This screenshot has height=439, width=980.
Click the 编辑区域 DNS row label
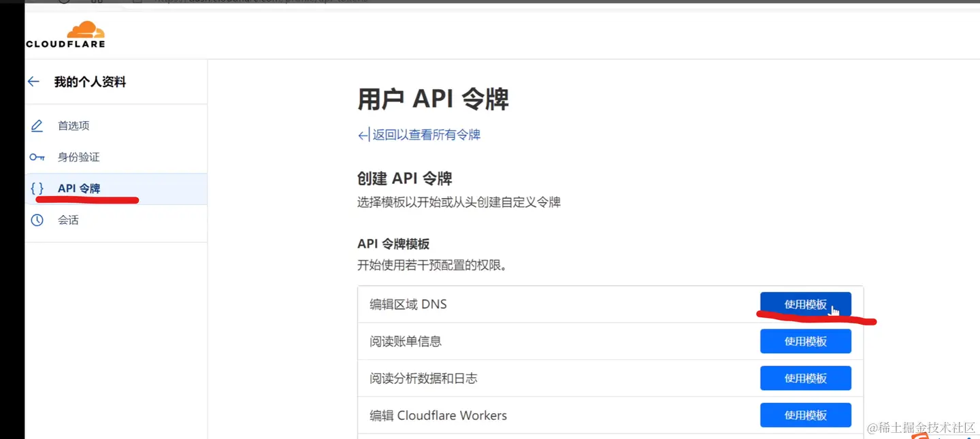[x=408, y=304]
